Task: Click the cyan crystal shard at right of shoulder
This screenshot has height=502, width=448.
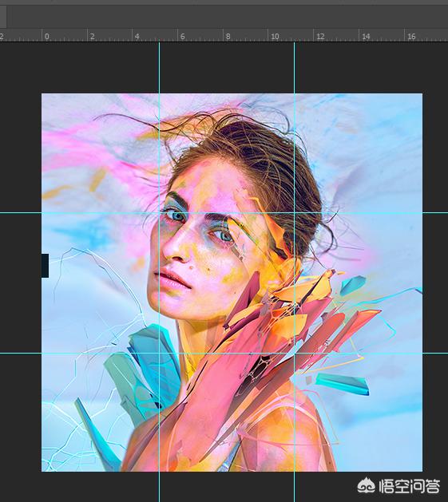Action: pos(342,383)
